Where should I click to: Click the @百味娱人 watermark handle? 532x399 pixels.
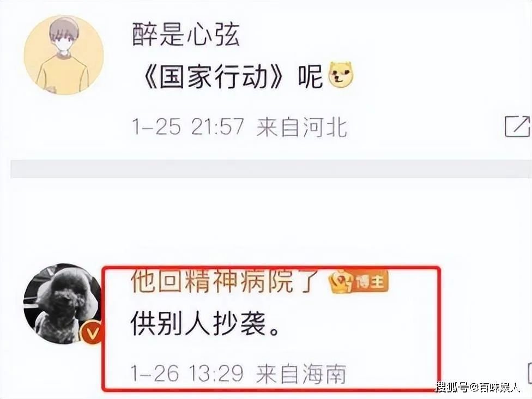tap(495, 386)
